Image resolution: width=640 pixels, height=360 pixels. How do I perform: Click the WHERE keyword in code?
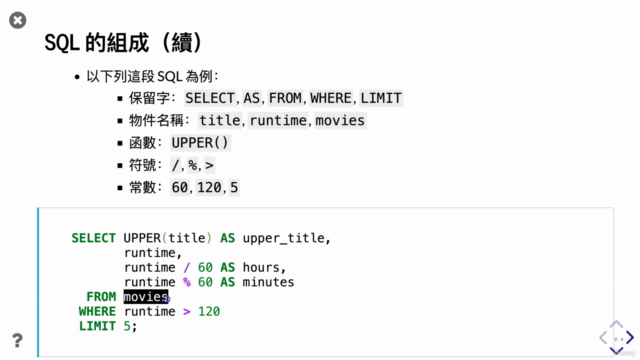(98, 311)
